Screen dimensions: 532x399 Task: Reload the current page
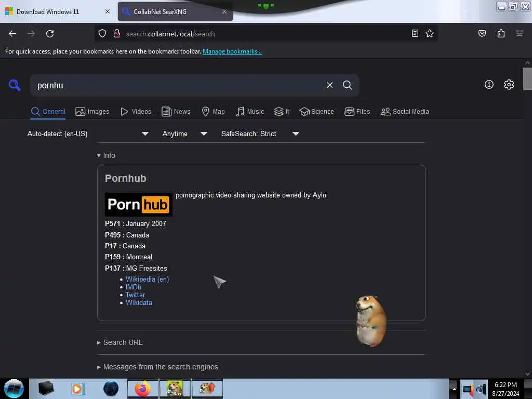tap(50, 34)
